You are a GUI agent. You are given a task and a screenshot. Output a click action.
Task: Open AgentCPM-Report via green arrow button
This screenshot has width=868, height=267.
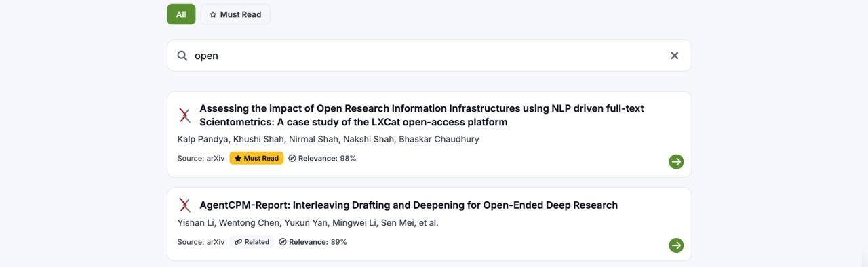click(x=676, y=245)
